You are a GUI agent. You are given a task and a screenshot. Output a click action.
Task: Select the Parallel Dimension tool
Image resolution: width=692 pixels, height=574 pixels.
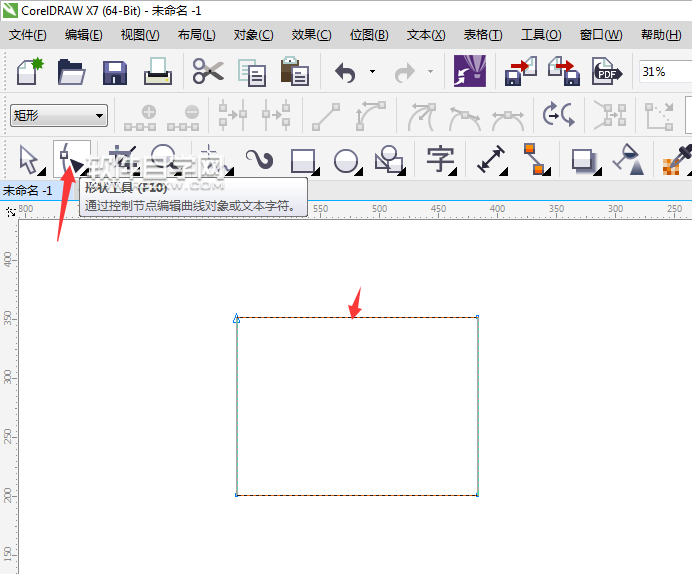tap(492, 160)
